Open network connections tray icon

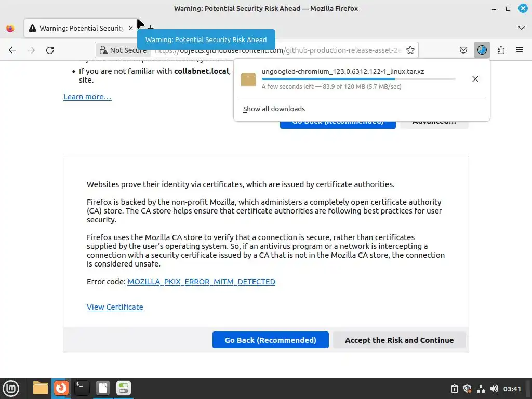[x=481, y=389]
